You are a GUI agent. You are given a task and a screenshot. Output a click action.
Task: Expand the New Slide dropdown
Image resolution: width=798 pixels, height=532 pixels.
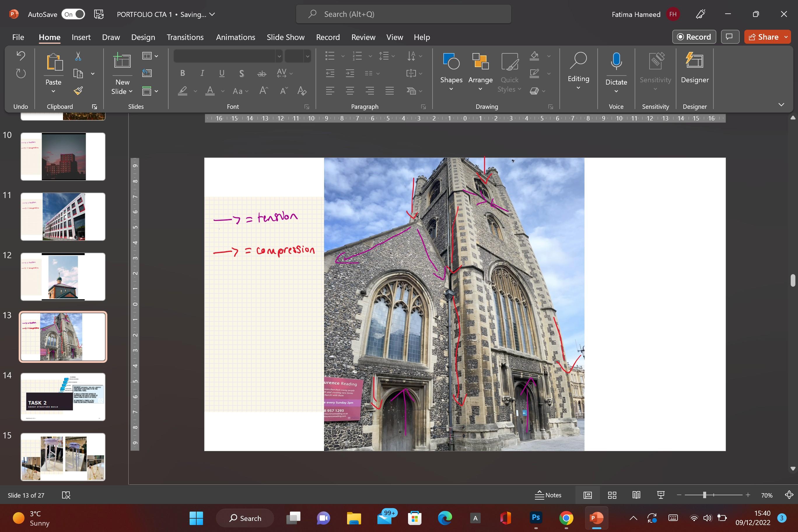point(130,92)
